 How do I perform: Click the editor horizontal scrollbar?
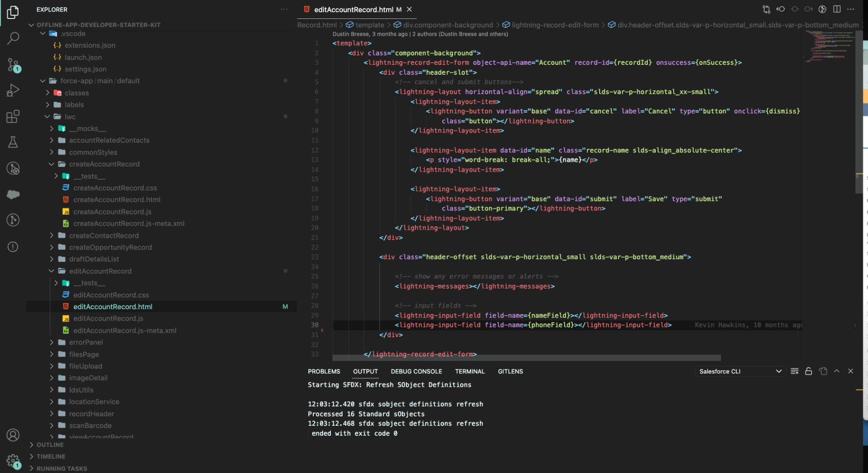(x=527, y=358)
